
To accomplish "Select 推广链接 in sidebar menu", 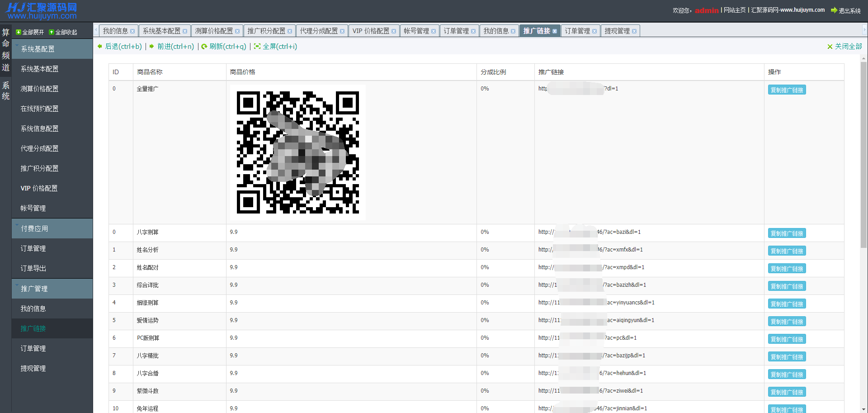I will (52, 328).
